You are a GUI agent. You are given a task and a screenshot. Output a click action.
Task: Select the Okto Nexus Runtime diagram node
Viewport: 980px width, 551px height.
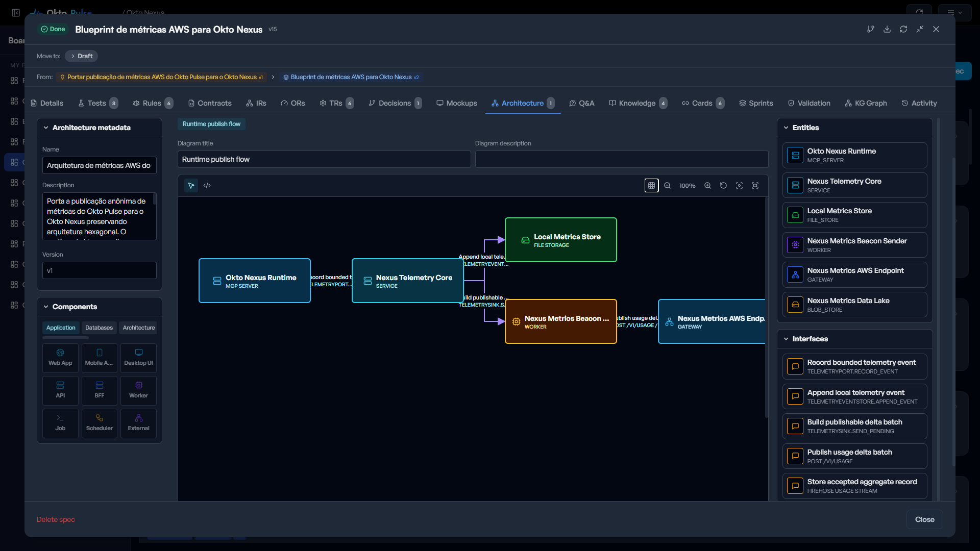coord(255,281)
